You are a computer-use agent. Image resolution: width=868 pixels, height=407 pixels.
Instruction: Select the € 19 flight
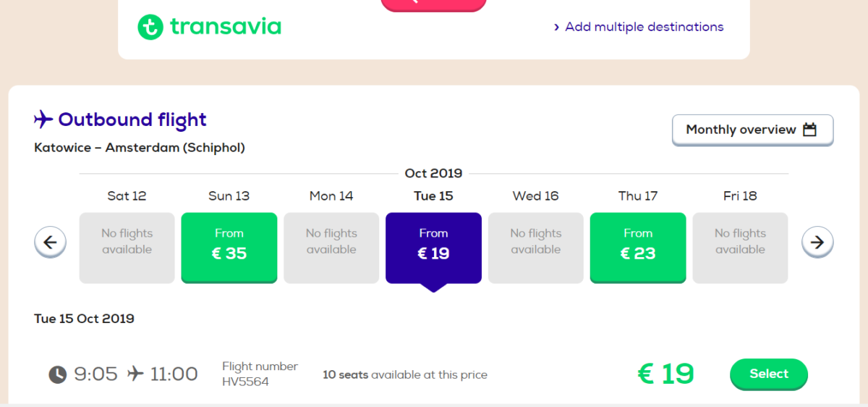pos(769,374)
